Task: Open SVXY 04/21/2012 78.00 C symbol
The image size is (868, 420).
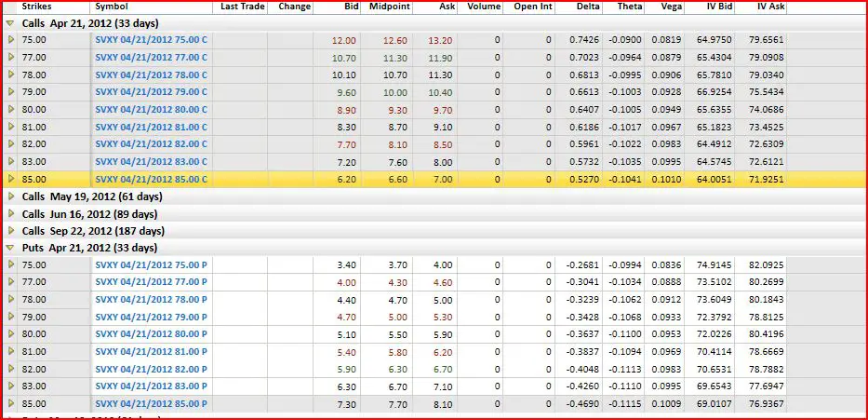Action: [151, 75]
